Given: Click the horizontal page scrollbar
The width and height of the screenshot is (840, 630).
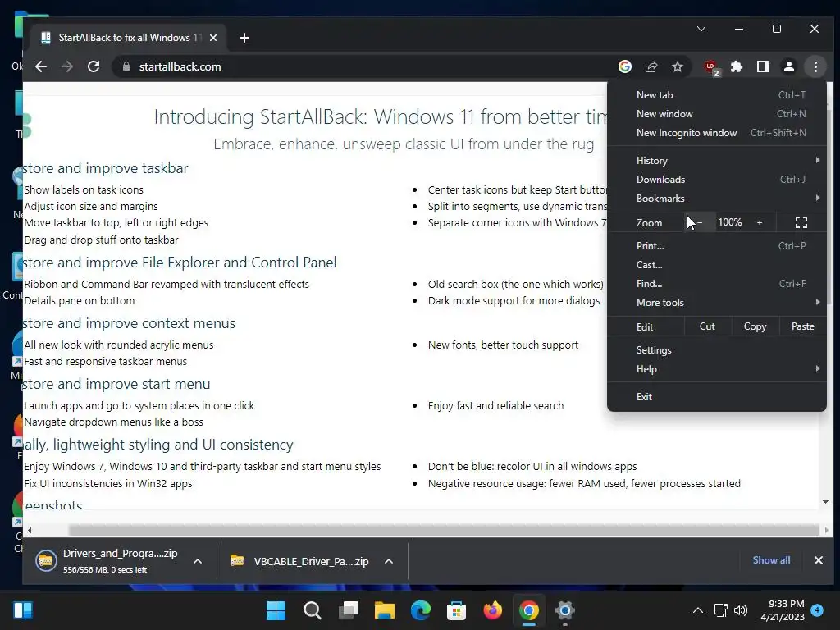Looking at the screenshot, I should (444, 530).
